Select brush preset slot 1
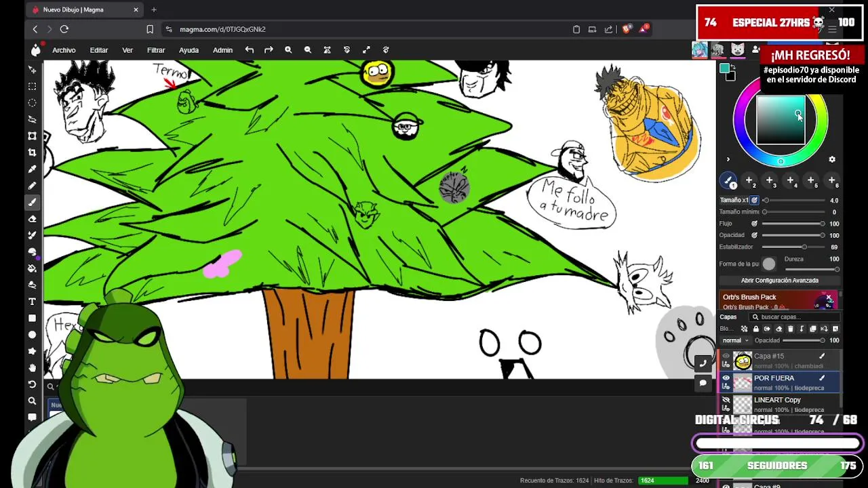Screen dimensions: 868x488 click(x=729, y=181)
